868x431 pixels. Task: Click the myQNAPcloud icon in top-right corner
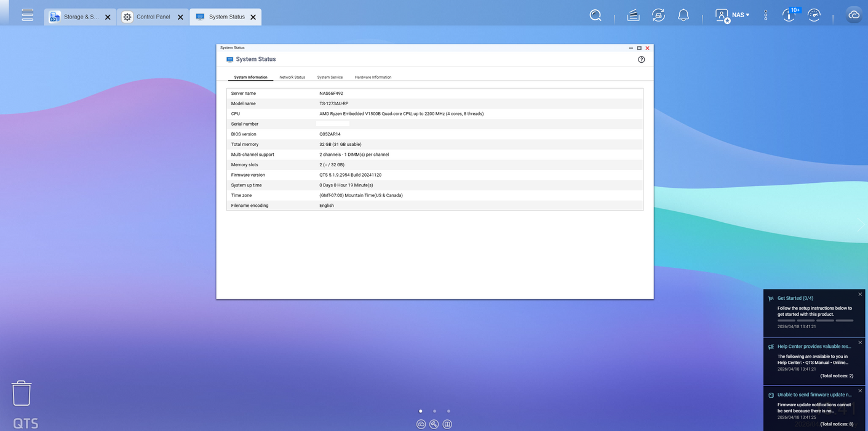854,15
